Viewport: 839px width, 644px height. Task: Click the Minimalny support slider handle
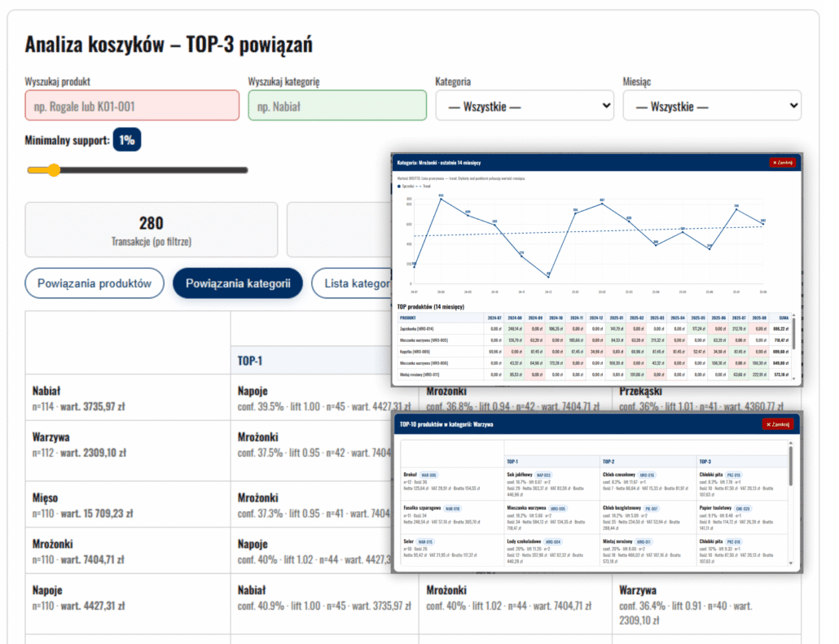pos(54,170)
